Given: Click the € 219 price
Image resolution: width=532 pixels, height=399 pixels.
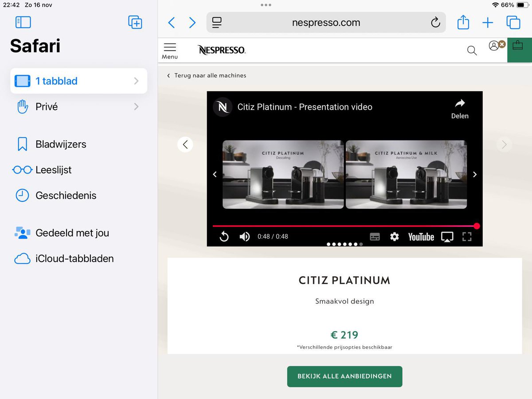Looking at the screenshot, I should (x=344, y=335).
